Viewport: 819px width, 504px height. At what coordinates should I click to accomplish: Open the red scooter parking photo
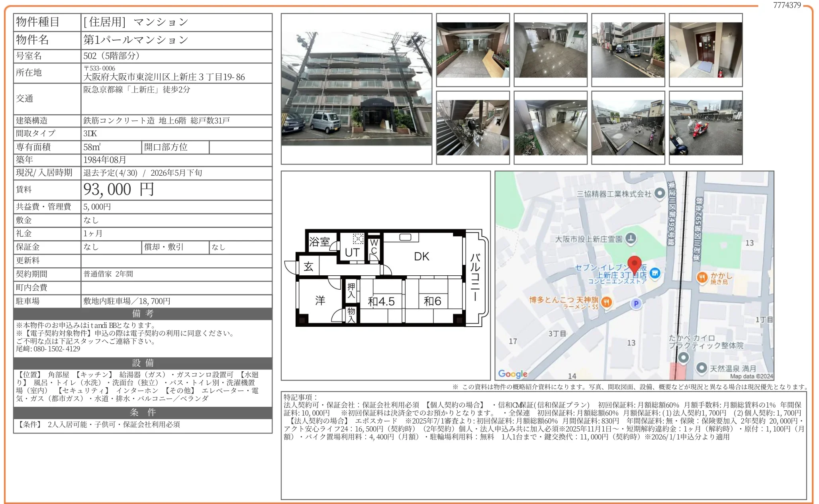tap(705, 127)
